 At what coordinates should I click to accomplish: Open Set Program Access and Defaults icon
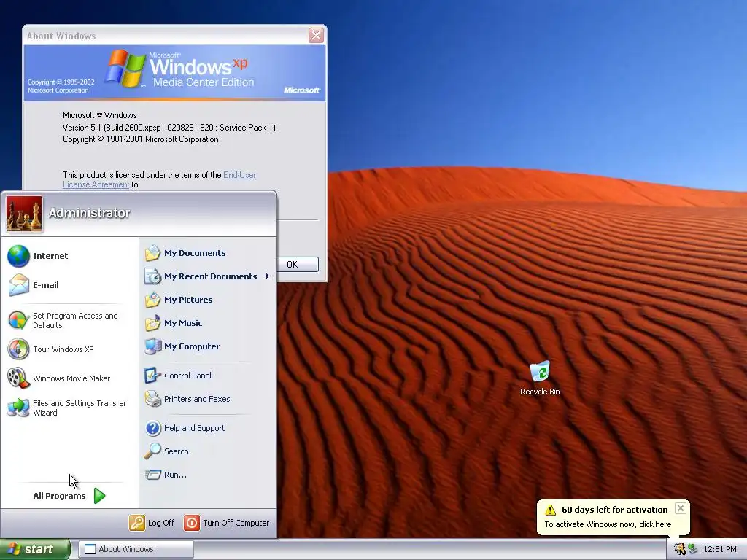pyautogui.click(x=18, y=320)
